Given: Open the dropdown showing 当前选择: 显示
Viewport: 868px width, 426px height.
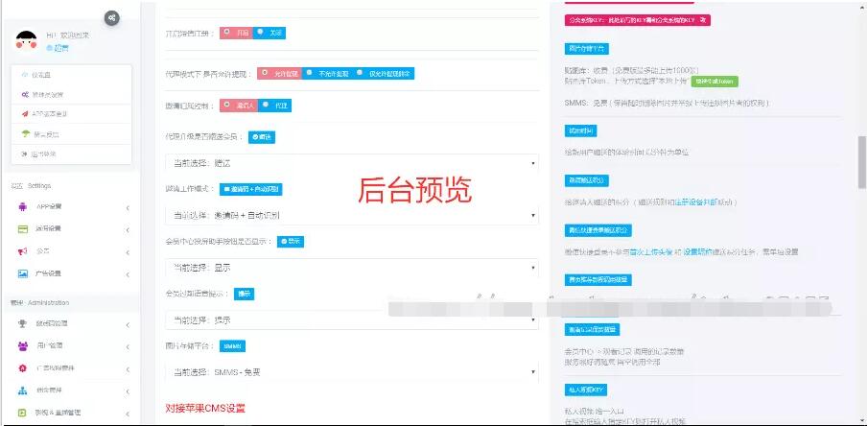Looking at the screenshot, I should [x=351, y=267].
